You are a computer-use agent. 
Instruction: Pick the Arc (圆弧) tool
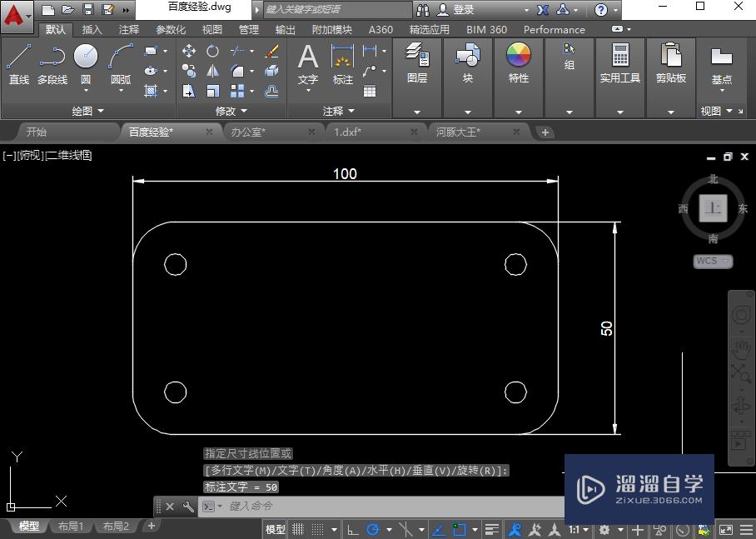(x=121, y=57)
